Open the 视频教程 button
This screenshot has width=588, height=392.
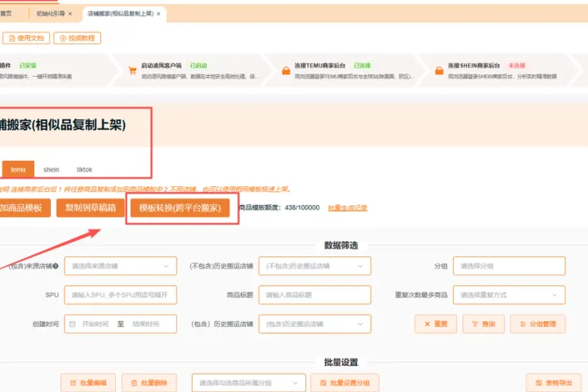click(78, 38)
